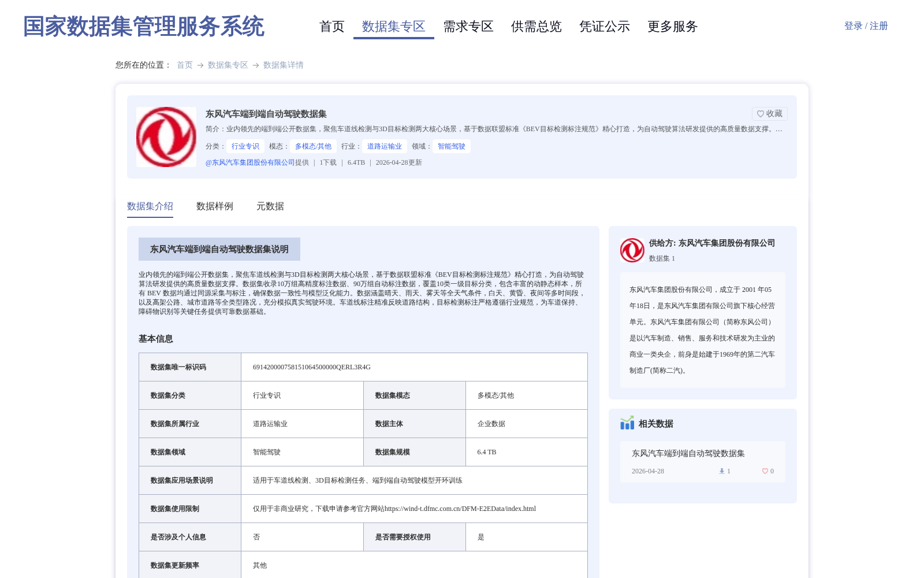This screenshot has width=924, height=578.
Task: Open 更多服务 menu
Action: coord(673,27)
